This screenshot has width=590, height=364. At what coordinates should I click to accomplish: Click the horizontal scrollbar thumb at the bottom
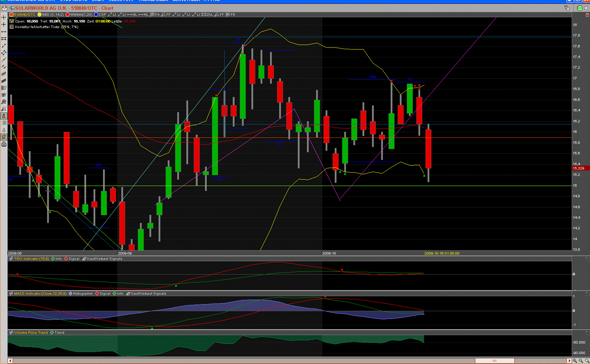[494, 361]
